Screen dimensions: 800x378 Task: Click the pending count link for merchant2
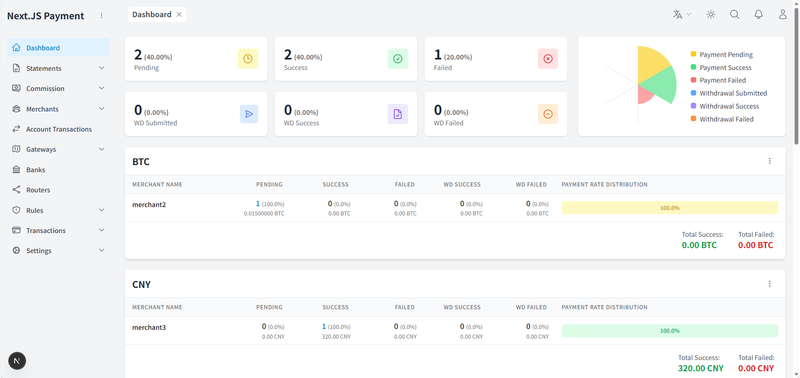[x=258, y=204]
